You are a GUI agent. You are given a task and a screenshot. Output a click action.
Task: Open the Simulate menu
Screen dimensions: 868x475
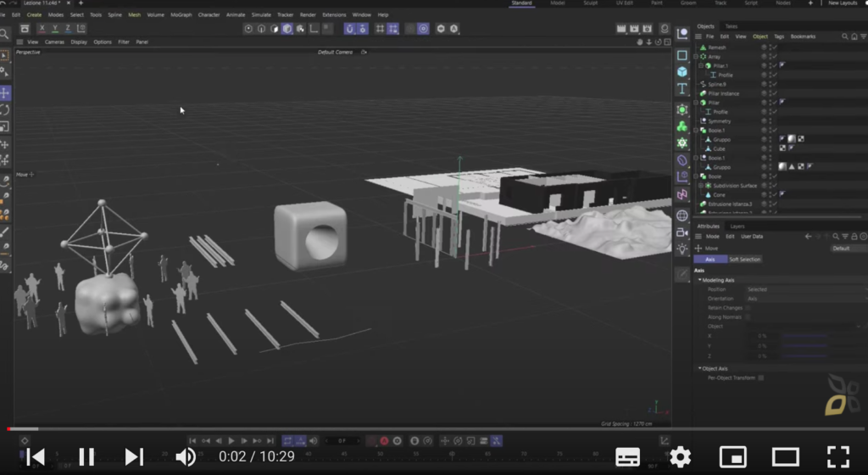[261, 15]
